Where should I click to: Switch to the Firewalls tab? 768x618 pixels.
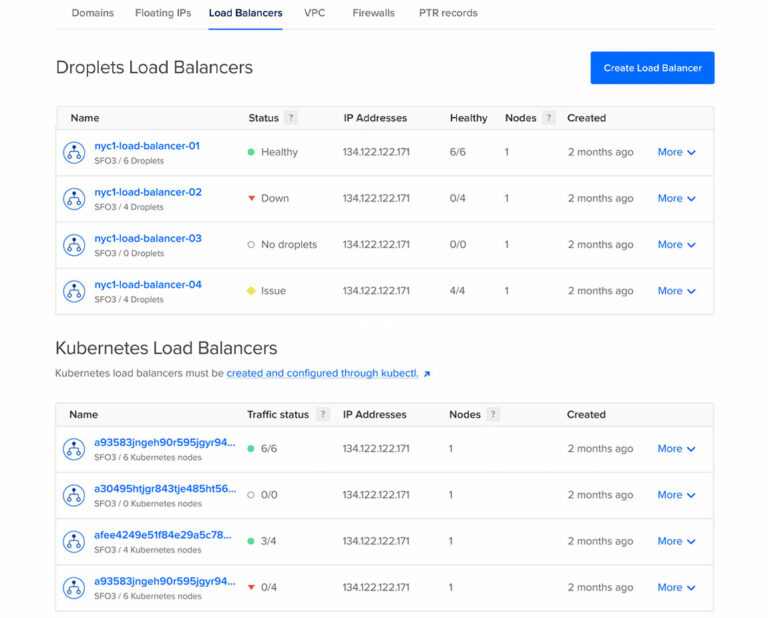coord(373,13)
